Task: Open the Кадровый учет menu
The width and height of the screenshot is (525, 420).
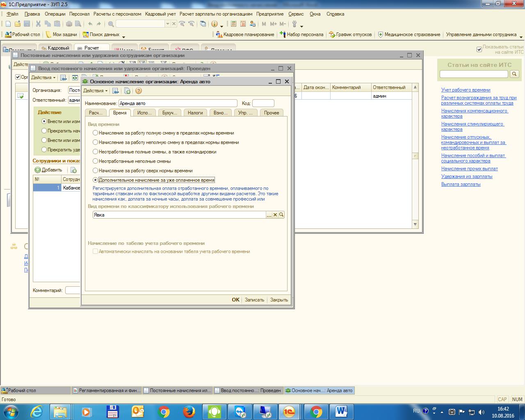Action: (x=160, y=14)
